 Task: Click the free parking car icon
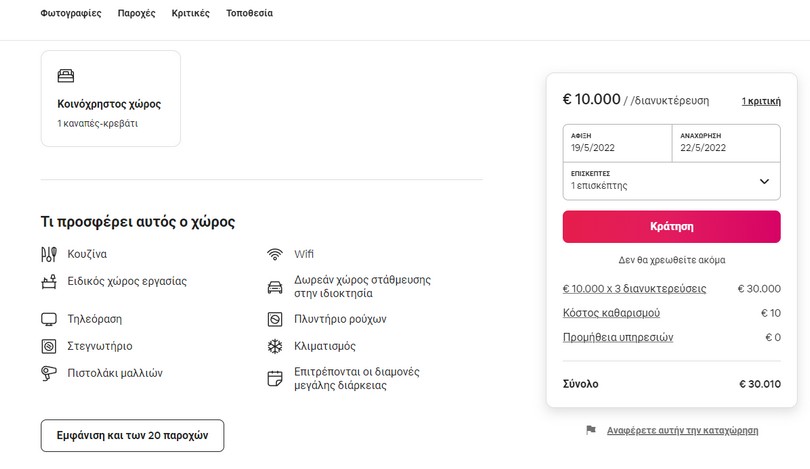click(x=275, y=287)
